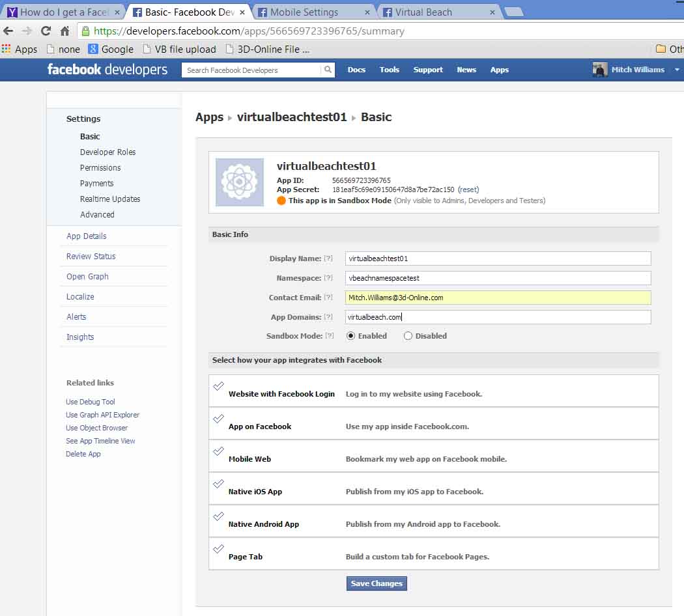Select Sandbox Mode Disabled radio button

pos(408,336)
